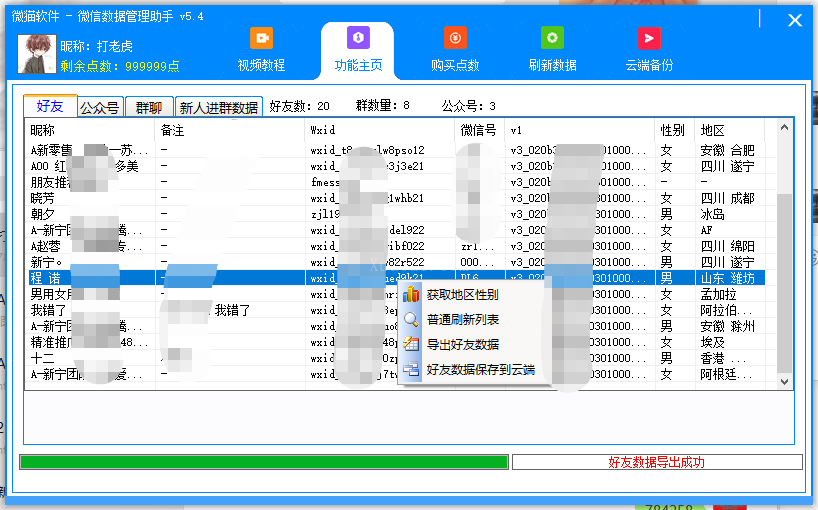Click the bar chart icon beside 获取地区性别
Viewport: 818px width, 510px height.
(x=411, y=295)
